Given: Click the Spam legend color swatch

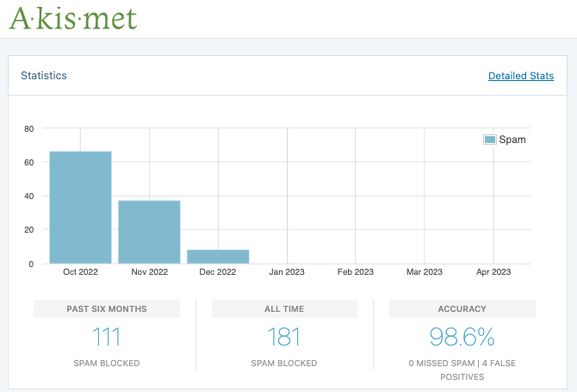Looking at the screenshot, I should pos(490,140).
